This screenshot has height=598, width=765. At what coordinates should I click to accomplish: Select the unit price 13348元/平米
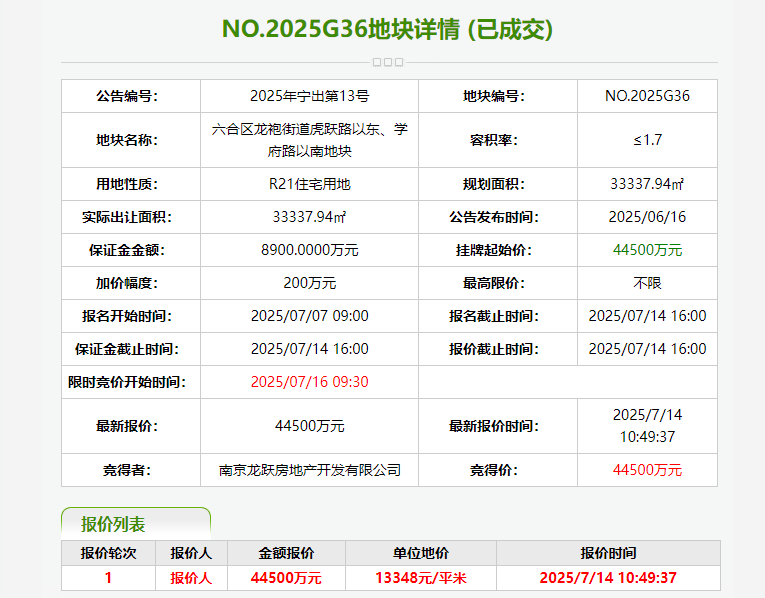coord(421,578)
